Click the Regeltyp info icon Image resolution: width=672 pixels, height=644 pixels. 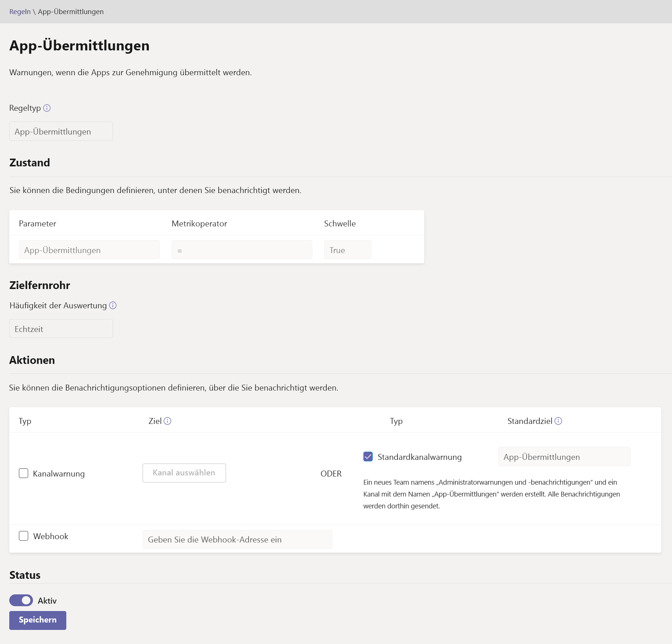[x=47, y=108]
